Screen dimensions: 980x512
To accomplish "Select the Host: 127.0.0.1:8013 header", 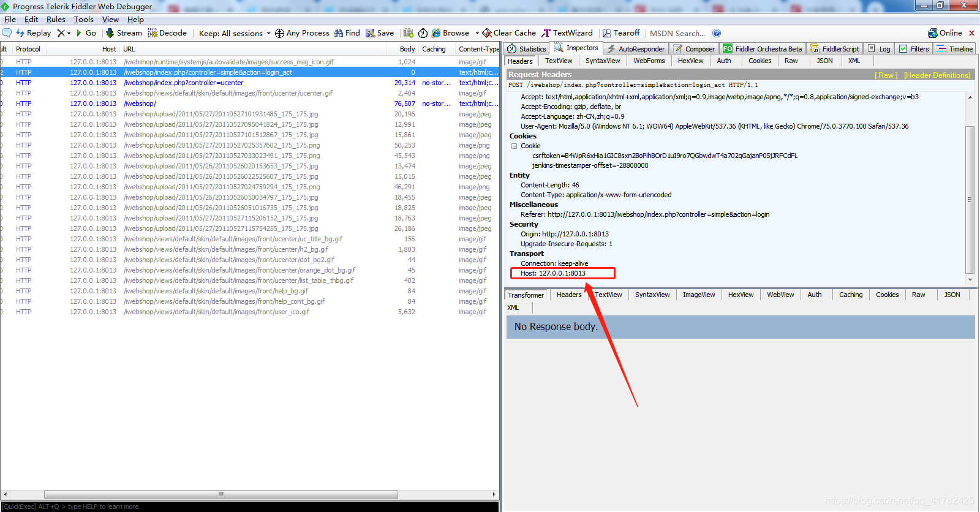I will (x=553, y=273).
